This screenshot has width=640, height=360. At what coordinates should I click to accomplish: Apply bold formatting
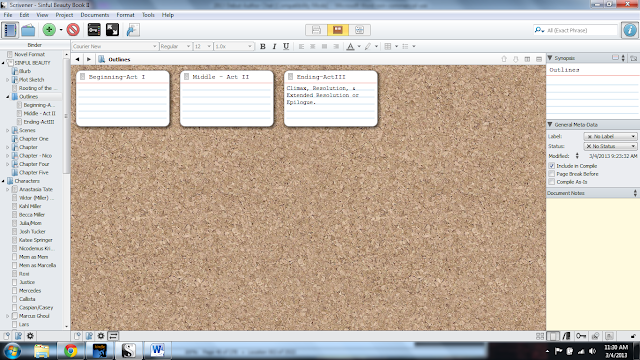pos(263,47)
